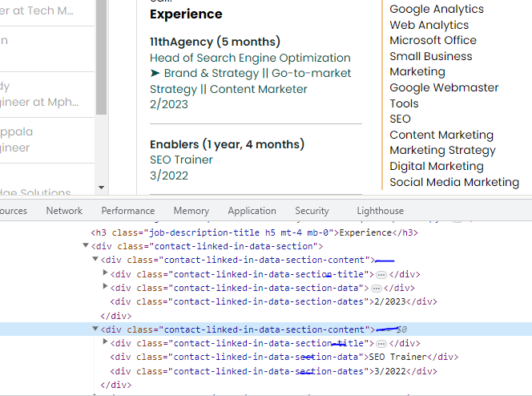Click scrollbar down arrow in left list
Screen dimensions: 532x396
coord(100,188)
